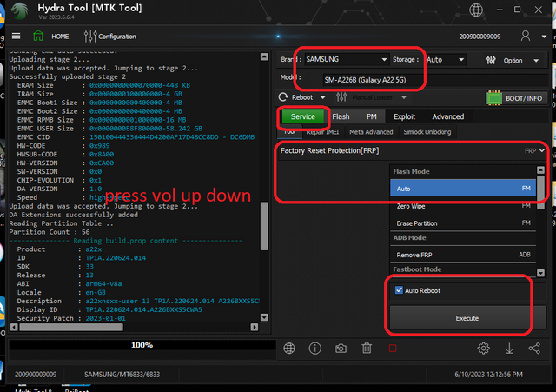This screenshot has height=392, width=556.
Task: Click log scroll left arrow
Action: pos(14,327)
